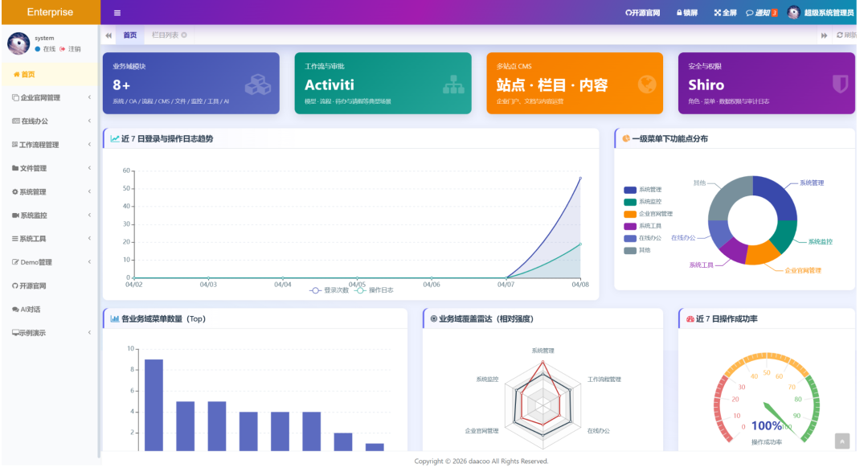Click the bar chart icon beside 各业务域菜单数量
The width and height of the screenshot is (868, 468).
[x=115, y=318]
